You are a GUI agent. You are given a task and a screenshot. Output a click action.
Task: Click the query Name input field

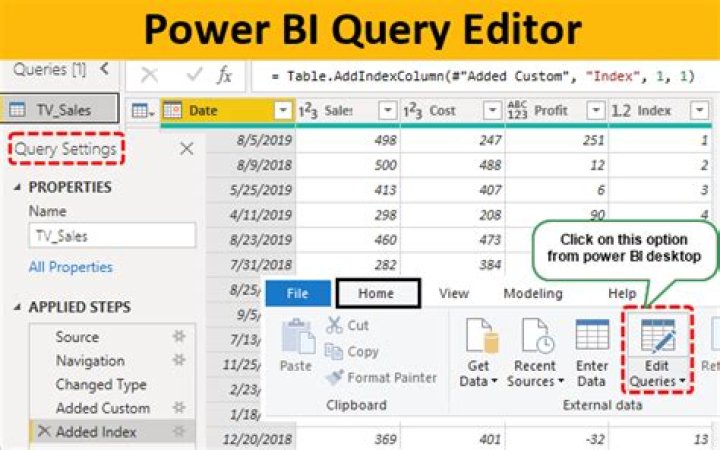111,236
